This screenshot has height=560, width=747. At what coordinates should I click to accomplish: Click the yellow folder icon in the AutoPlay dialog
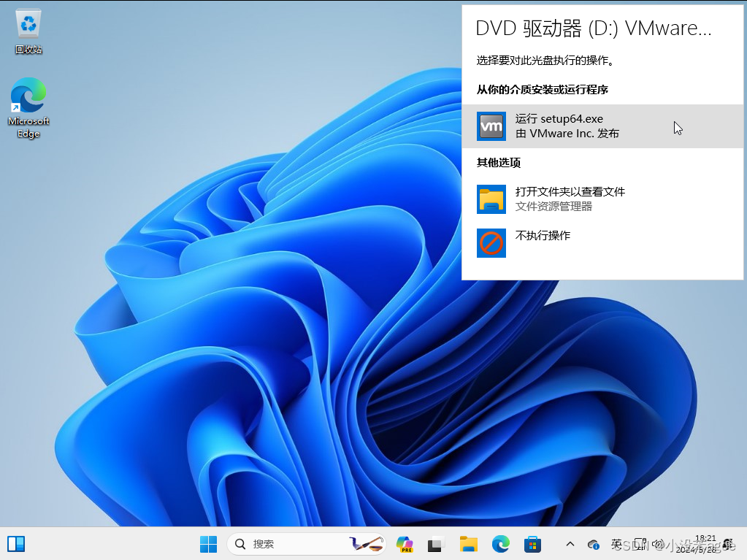click(x=491, y=199)
